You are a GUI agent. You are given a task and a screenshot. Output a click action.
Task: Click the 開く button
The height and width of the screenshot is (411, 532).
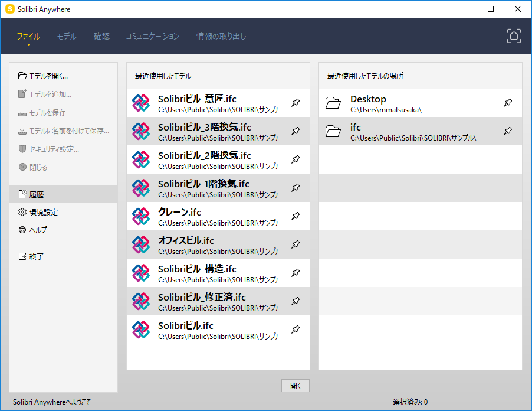pyautogui.click(x=295, y=386)
